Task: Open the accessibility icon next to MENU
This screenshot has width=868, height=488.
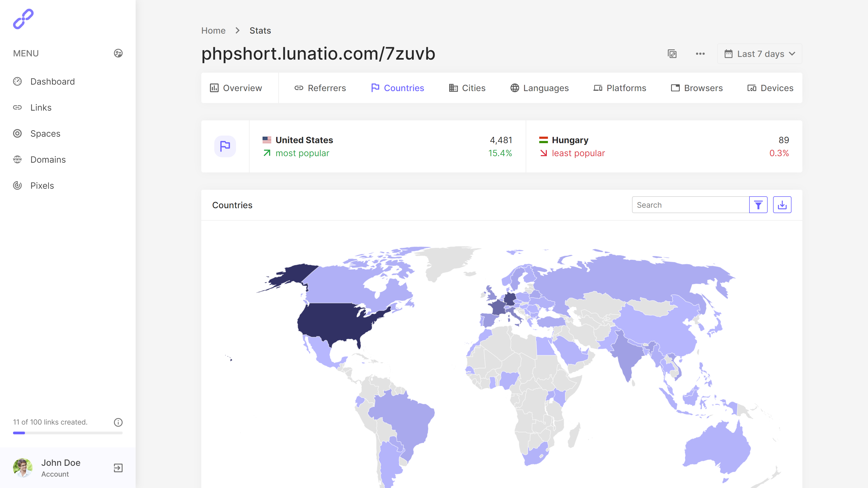Action: click(x=118, y=53)
